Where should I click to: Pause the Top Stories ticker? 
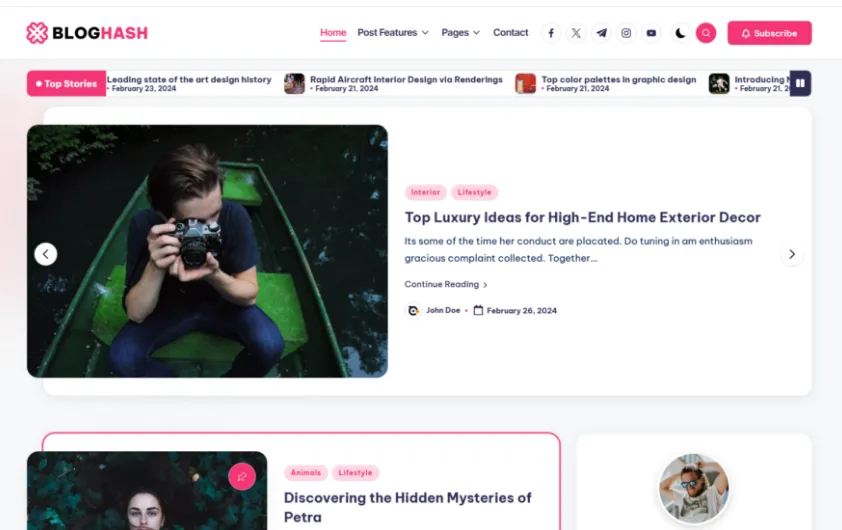[x=800, y=83]
